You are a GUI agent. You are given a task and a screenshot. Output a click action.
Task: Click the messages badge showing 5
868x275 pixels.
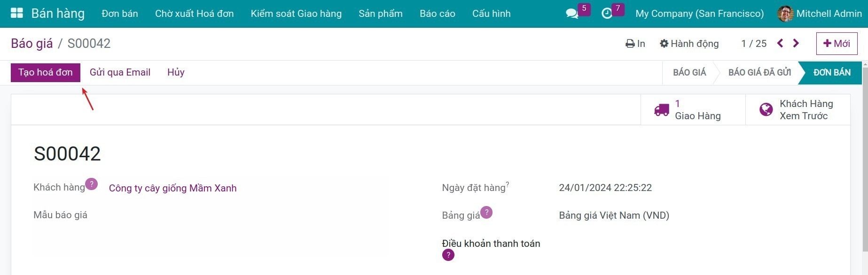coord(584,8)
